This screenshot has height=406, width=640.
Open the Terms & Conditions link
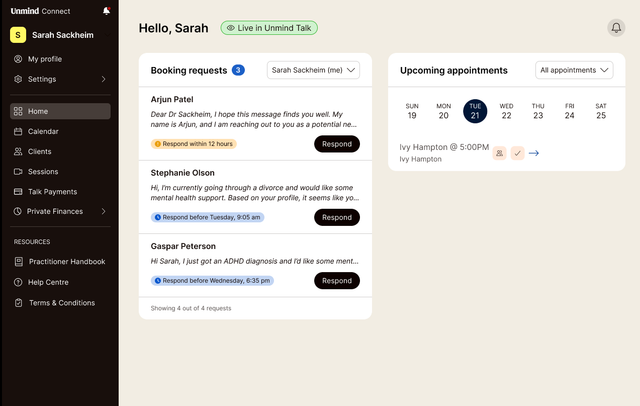tap(62, 302)
